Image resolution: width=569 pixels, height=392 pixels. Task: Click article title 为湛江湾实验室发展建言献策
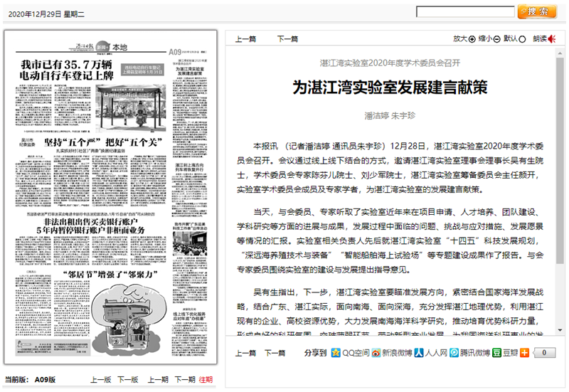[390, 88]
